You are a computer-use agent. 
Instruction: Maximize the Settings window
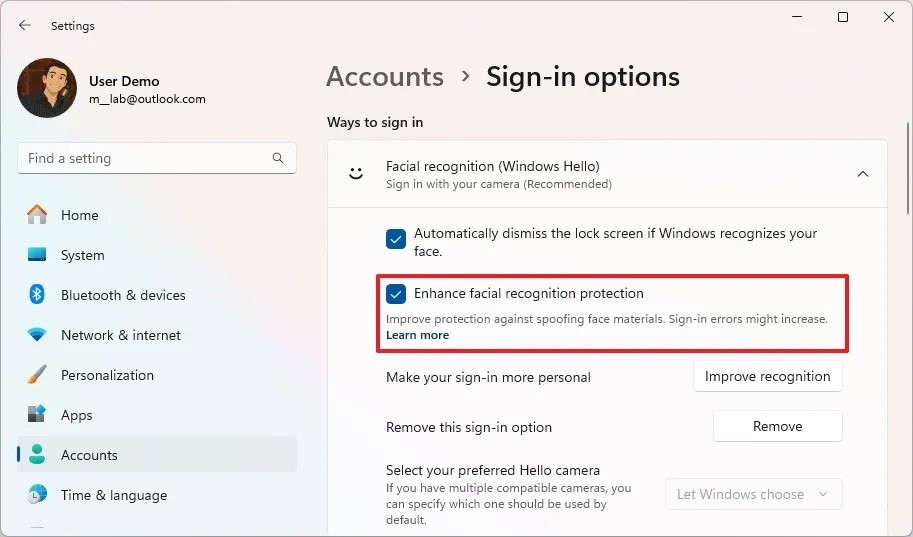843,17
